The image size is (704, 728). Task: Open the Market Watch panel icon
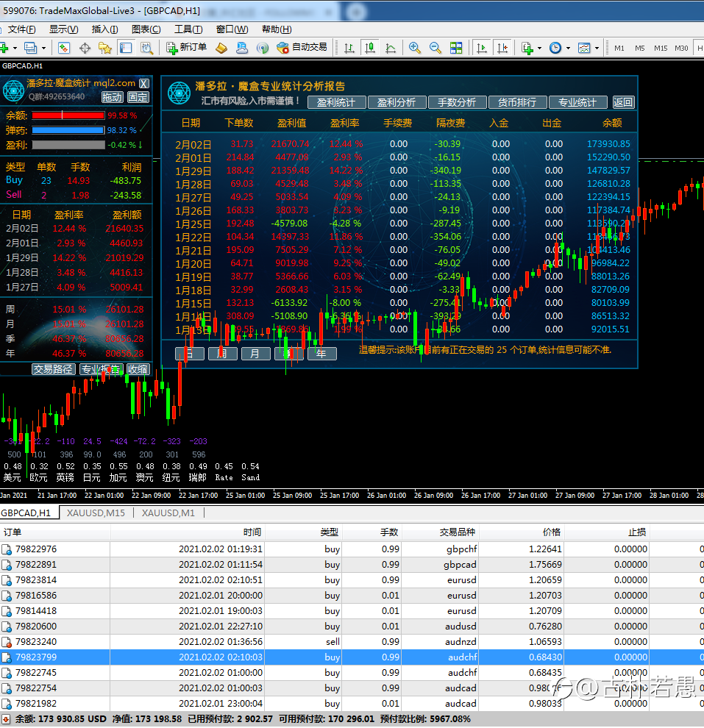point(63,48)
